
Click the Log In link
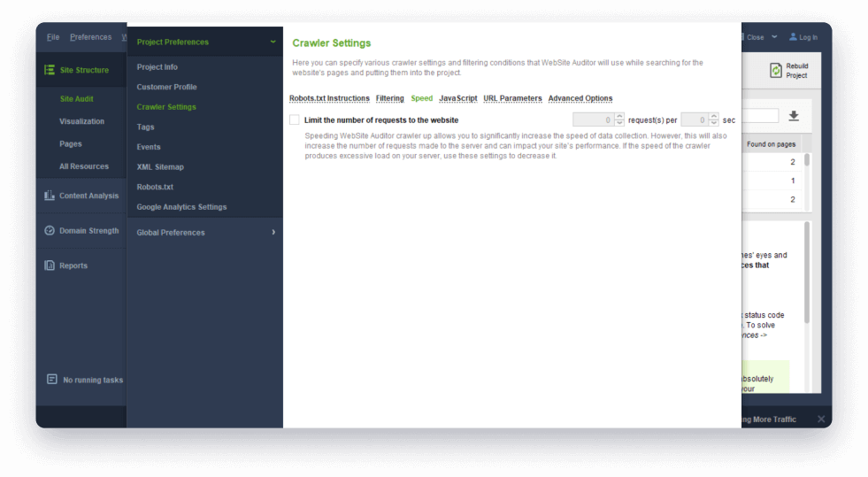pyautogui.click(x=808, y=37)
